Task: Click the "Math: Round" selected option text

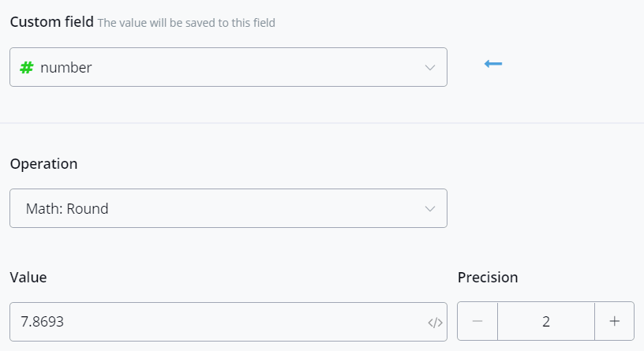Action: pyautogui.click(x=67, y=209)
